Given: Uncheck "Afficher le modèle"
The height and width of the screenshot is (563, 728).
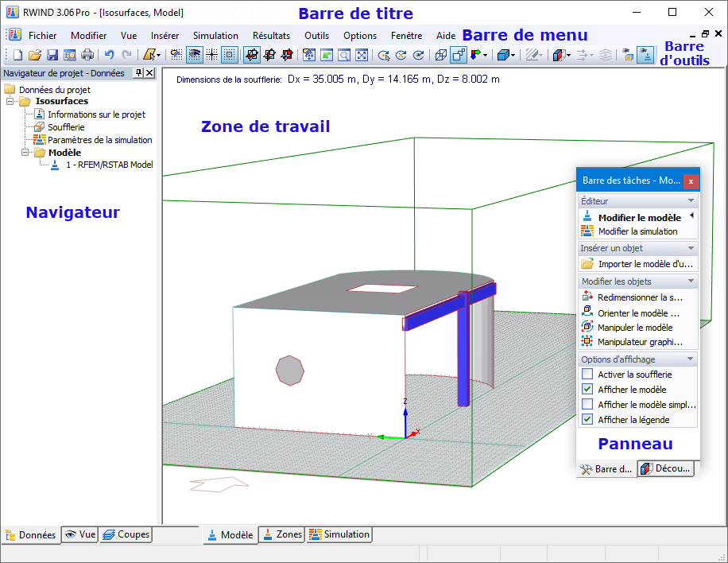Looking at the screenshot, I should 588,389.
